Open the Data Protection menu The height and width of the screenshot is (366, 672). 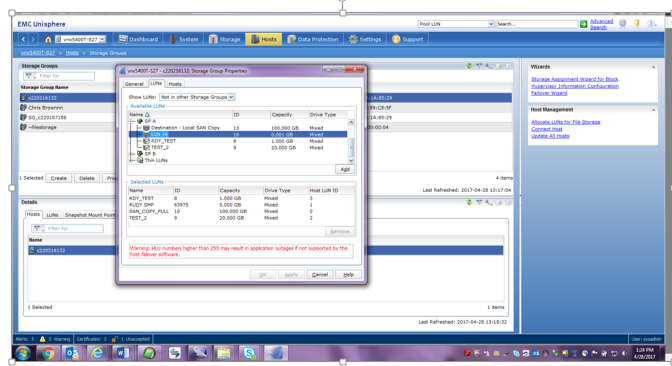(x=313, y=39)
